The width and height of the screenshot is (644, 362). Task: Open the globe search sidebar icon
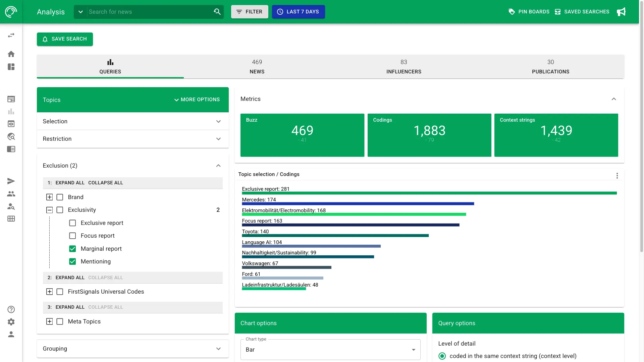click(11, 136)
